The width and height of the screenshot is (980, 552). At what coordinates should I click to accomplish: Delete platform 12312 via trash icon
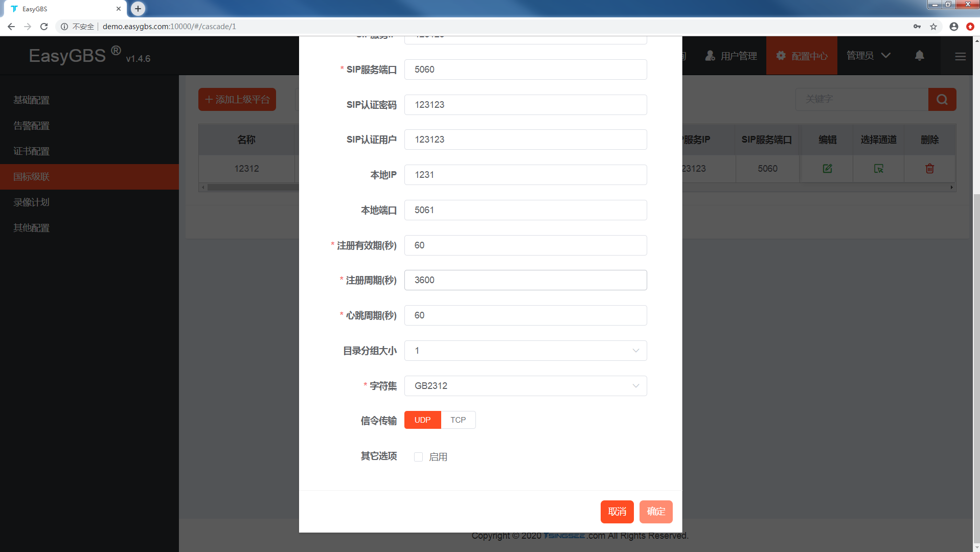929,168
